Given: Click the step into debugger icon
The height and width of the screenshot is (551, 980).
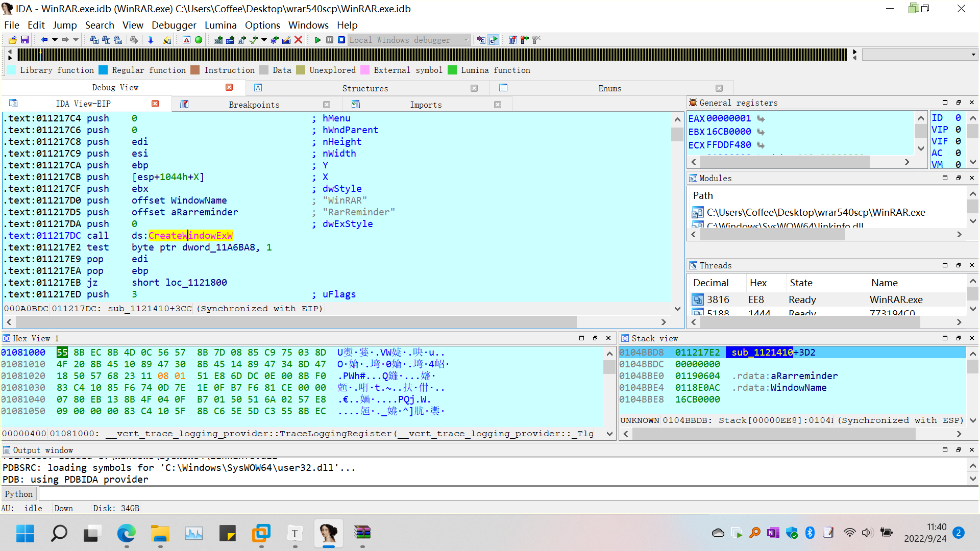Looking at the screenshot, I should (x=481, y=40).
